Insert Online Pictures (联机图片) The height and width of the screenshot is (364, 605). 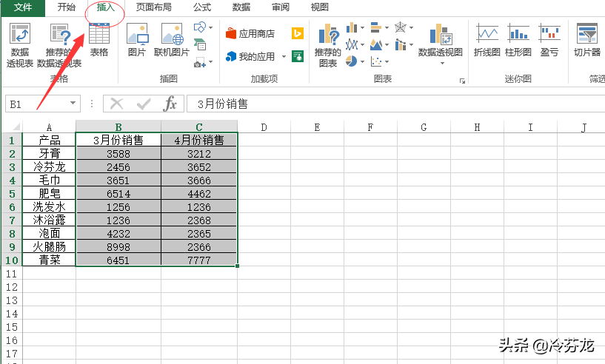pyautogui.click(x=172, y=41)
